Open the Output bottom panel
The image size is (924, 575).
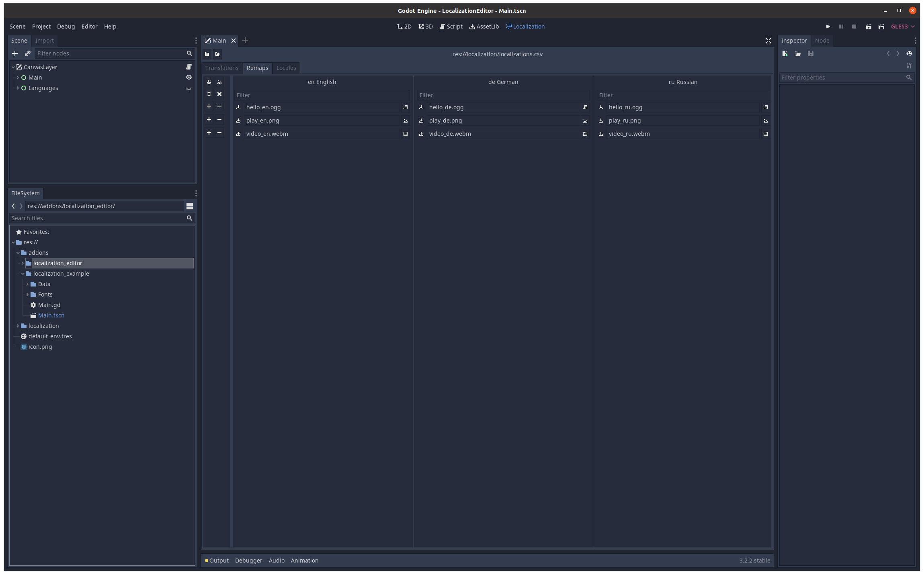pyautogui.click(x=217, y=561)
